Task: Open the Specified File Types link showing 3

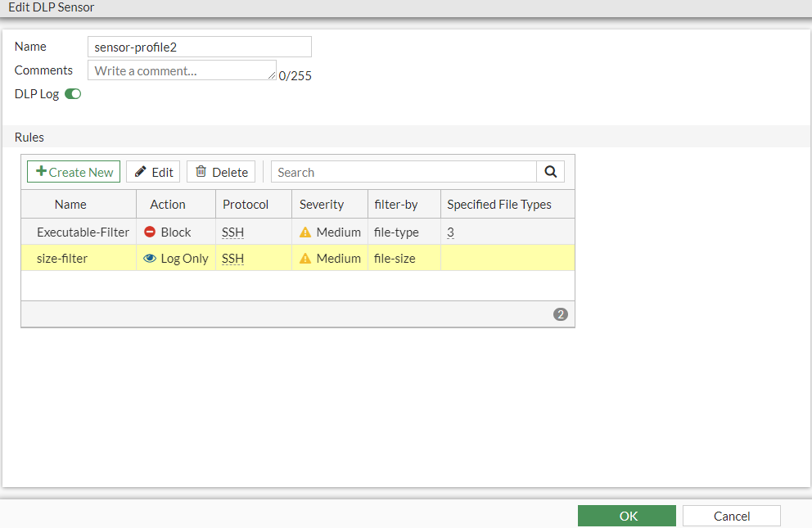Action: (450, 232)
